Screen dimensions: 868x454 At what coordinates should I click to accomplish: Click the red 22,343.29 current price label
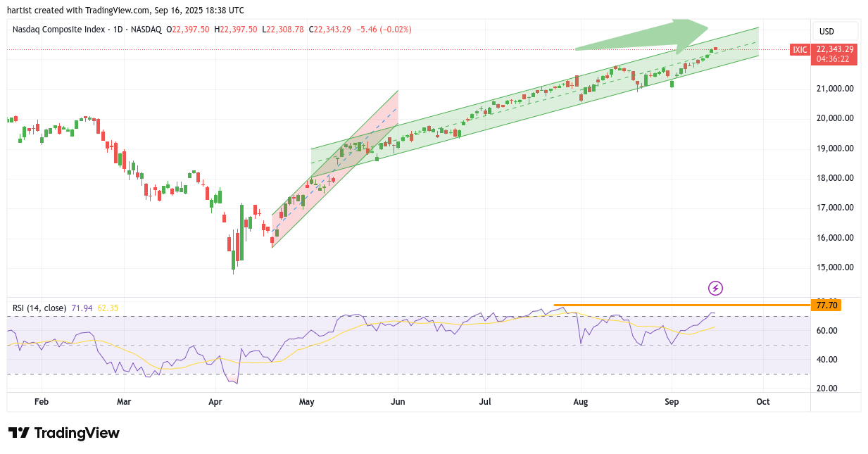click(834, 49)
